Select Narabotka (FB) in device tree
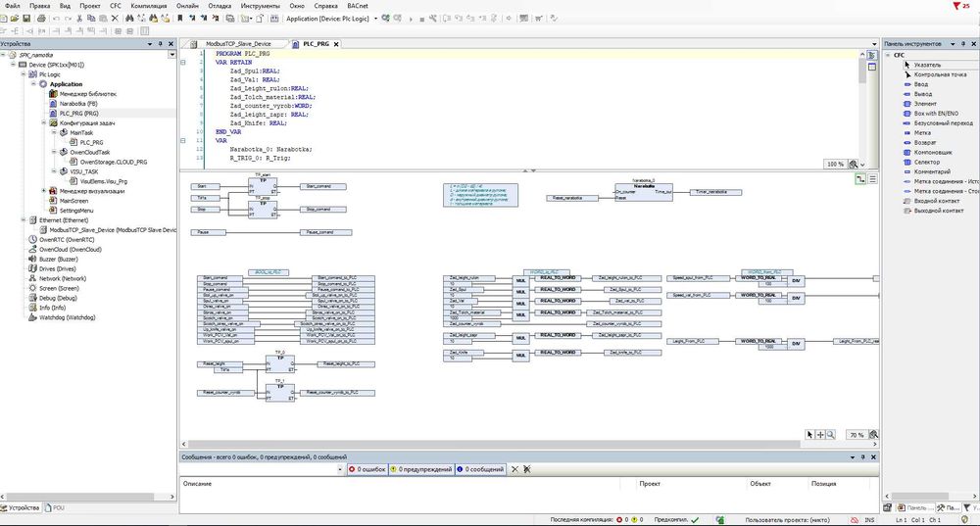 (77, 103)
